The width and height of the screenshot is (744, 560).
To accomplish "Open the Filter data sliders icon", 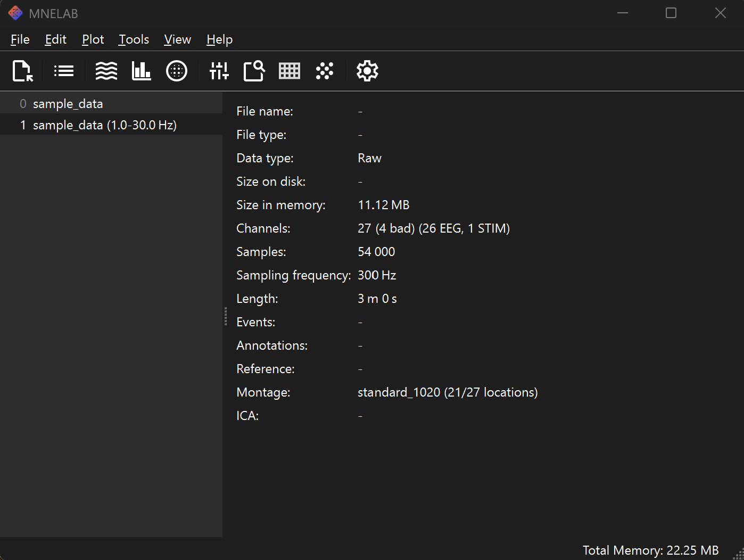I will point(219,71).
